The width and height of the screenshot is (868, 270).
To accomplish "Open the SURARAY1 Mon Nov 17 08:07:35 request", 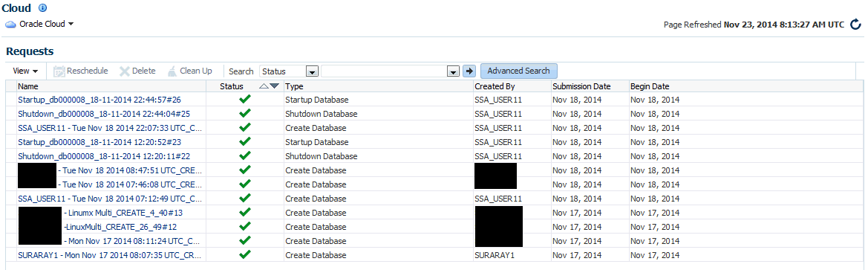I will [110, 255].
